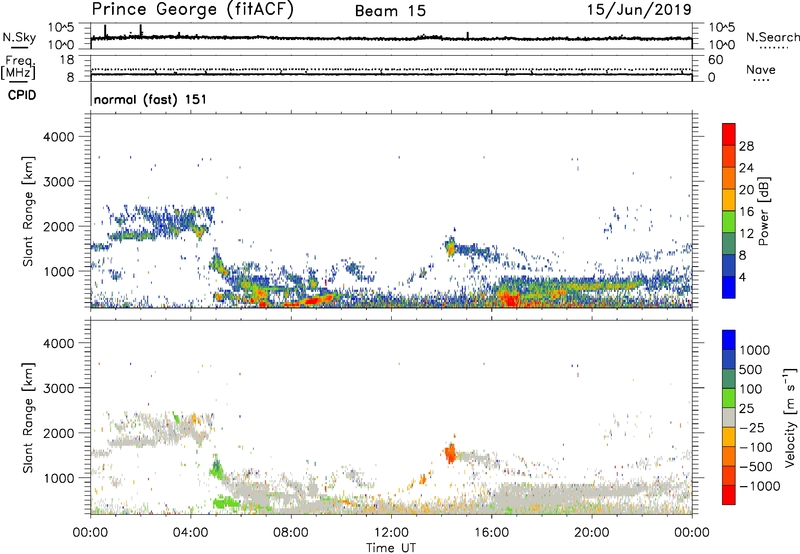800x554 pixels.
Task: Click the '60' tick on right Nave axis
Action: click(715, 60)
